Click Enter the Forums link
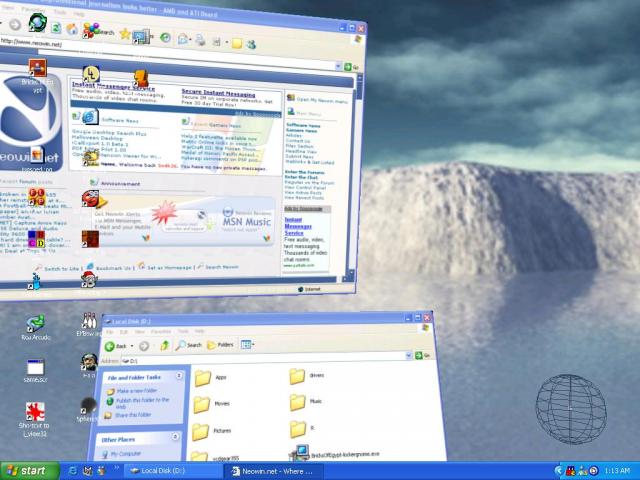640x480 pixels. pos(304,172)
